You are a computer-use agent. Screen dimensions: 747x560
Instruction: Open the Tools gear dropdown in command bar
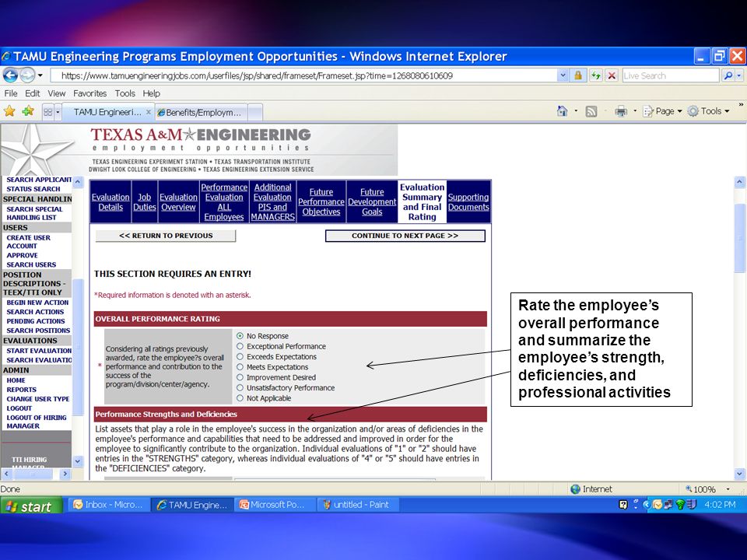(708, 111)
